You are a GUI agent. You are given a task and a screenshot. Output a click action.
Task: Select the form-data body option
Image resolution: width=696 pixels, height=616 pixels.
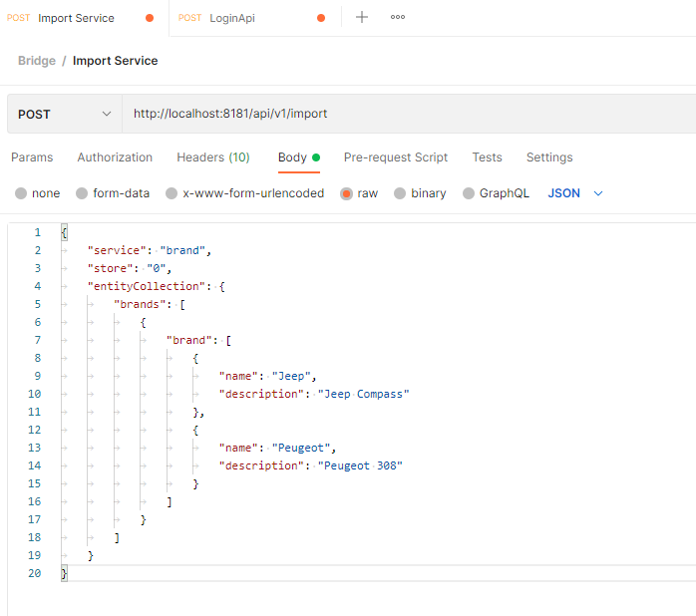click(x=82, y=193)
